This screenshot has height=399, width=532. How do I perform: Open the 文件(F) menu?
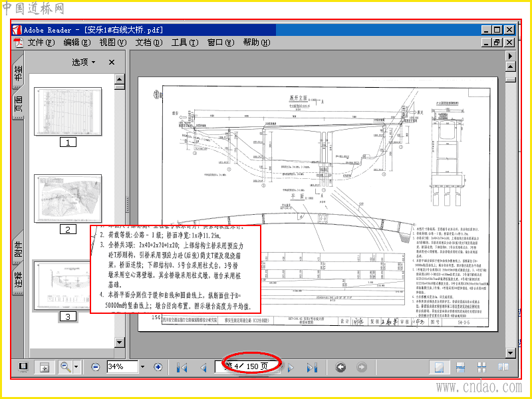41,43
